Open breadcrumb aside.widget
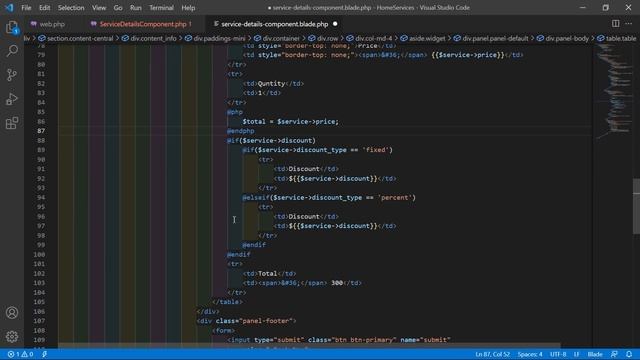The width and height of the screenshot is (640, 360). coord(427,38)
